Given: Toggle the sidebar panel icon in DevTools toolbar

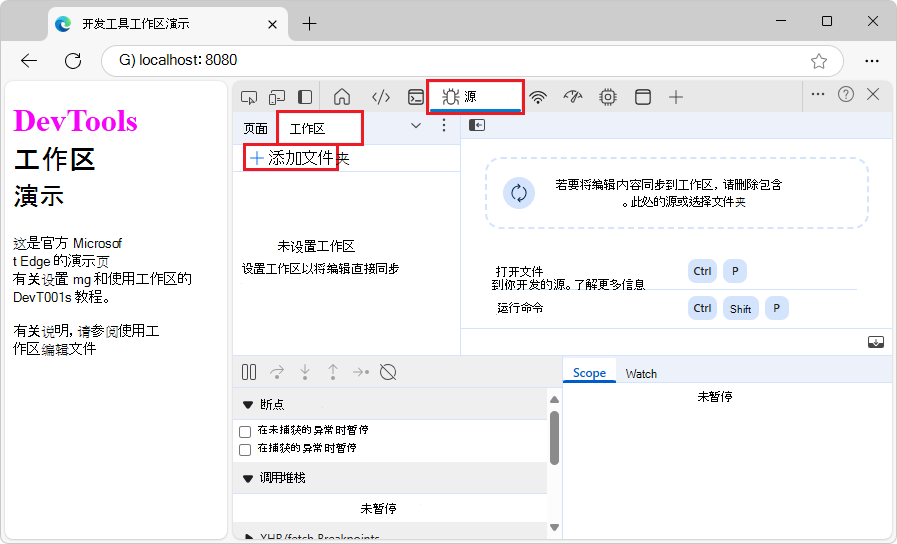Looking at the screenshot, I should (x=305, y=97).
